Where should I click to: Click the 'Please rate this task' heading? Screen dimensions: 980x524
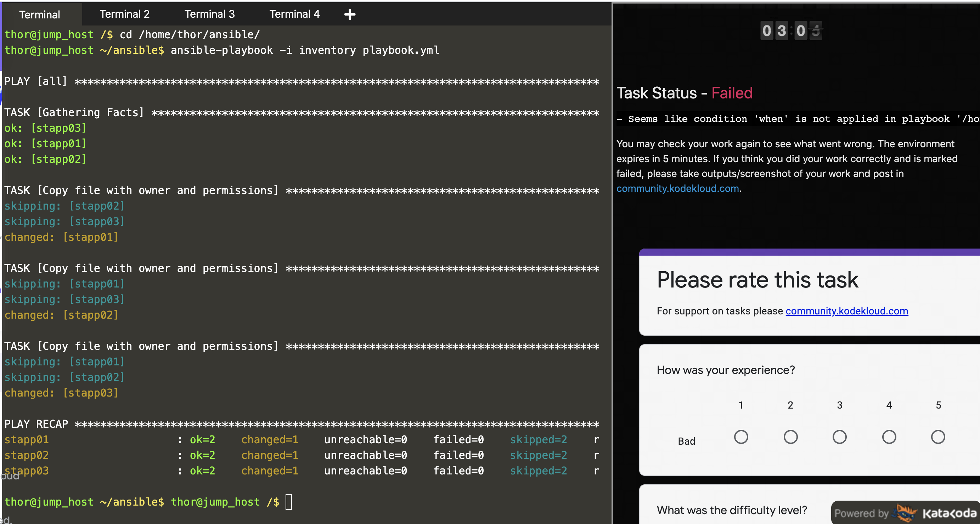click(757, 280)
